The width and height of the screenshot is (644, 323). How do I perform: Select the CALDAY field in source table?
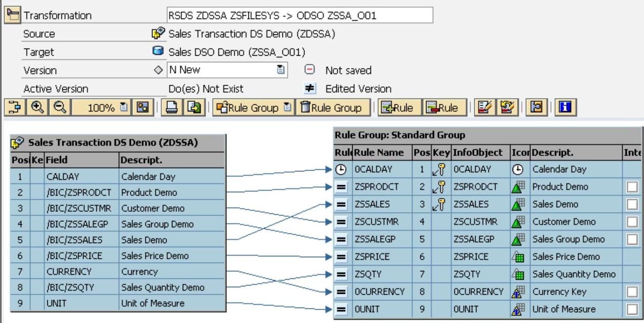pyautogui.click(x=82, y=176)
